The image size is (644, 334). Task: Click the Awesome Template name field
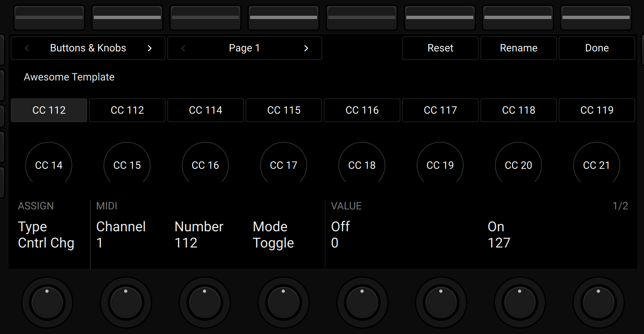pos(69,77)
